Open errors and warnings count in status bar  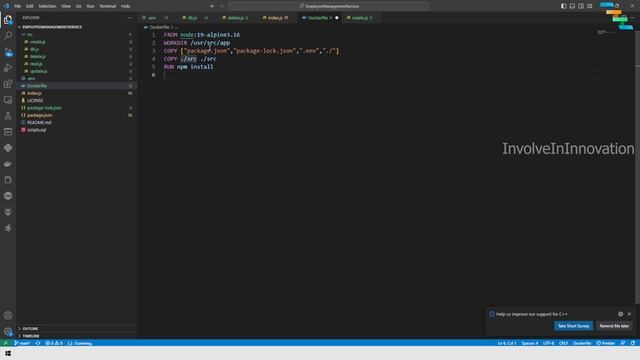54,343
